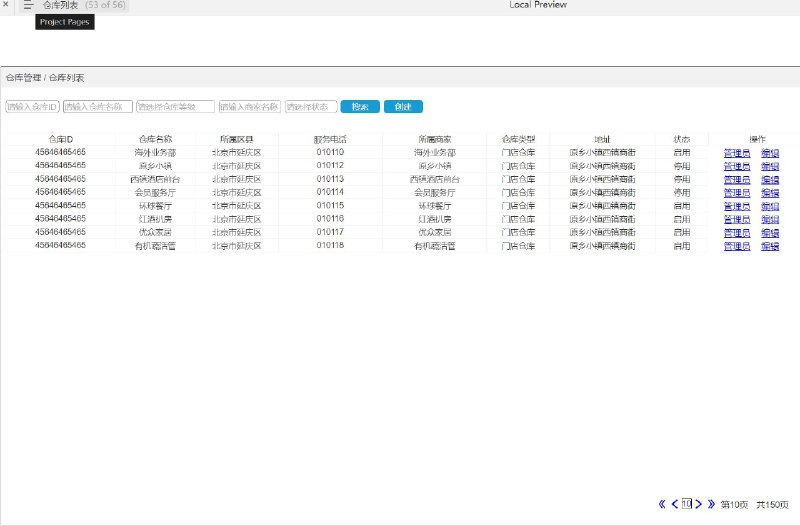
Task: Click the 仓库类型 column header
Action: tap(518, 139)
